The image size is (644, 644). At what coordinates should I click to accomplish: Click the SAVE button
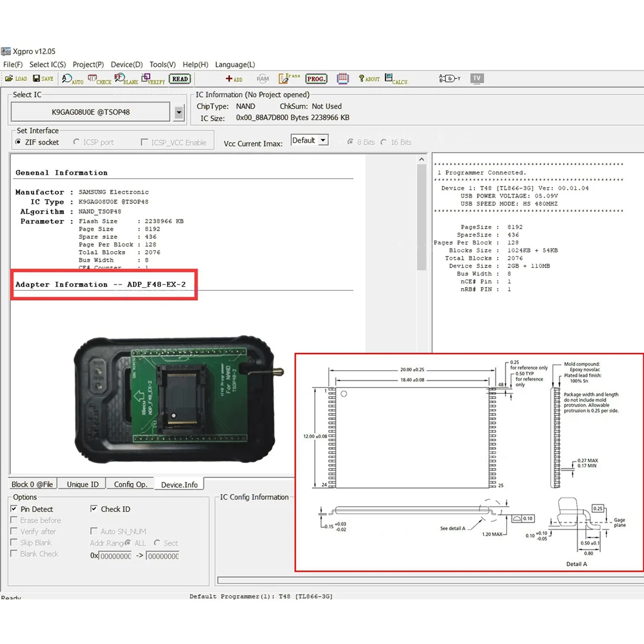43,78
